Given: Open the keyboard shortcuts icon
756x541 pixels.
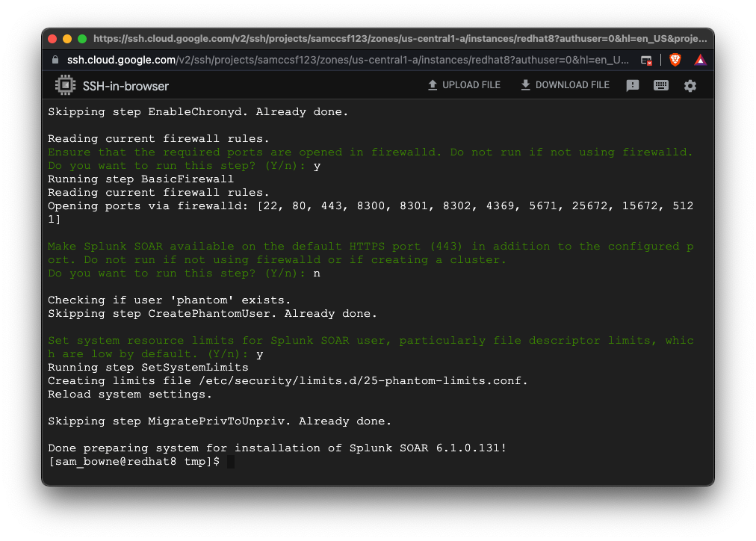Looking at the screenshot, I should [661, 85].
